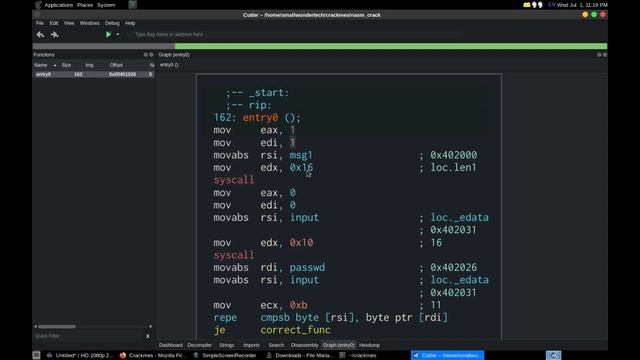Screen dimensions: 640x360
Task: Switch to the Imports tab
Action: [251, 345]
